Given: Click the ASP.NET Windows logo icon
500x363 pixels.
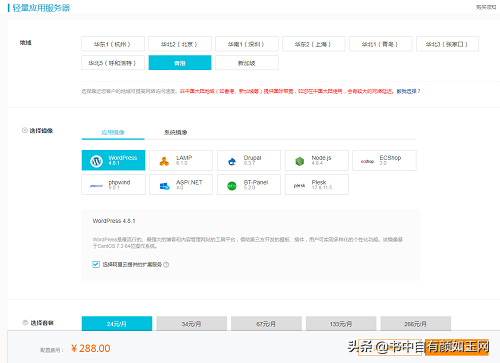Looking at the screenshot, I should 164,186.
